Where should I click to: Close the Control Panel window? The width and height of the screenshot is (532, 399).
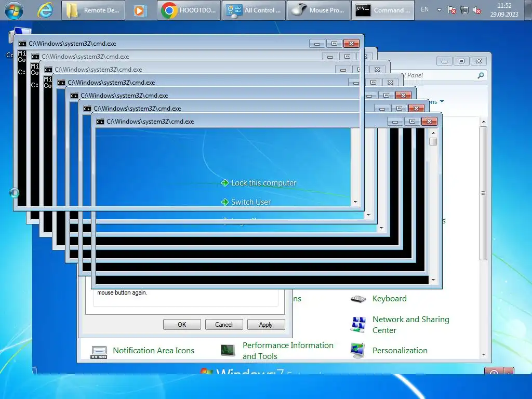point(478,61)
